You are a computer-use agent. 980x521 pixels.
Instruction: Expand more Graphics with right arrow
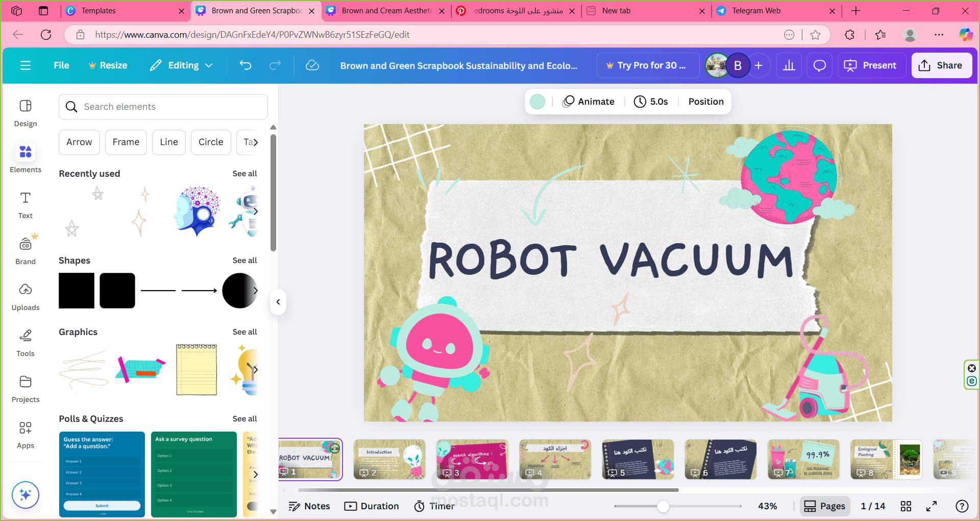[255, 369]
